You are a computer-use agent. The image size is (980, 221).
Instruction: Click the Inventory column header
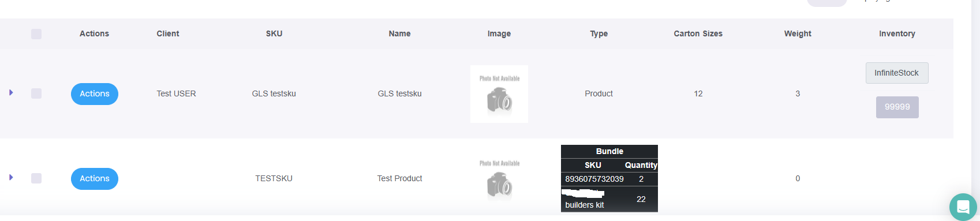click(x=897, y=33)
